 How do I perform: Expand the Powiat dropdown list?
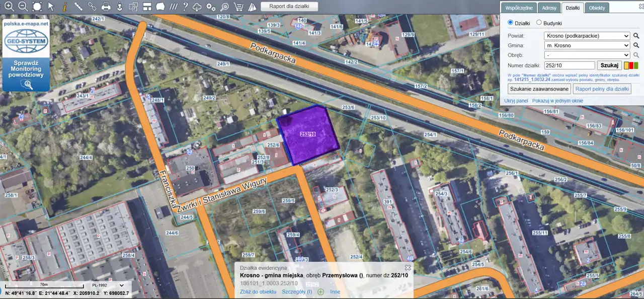587,36
